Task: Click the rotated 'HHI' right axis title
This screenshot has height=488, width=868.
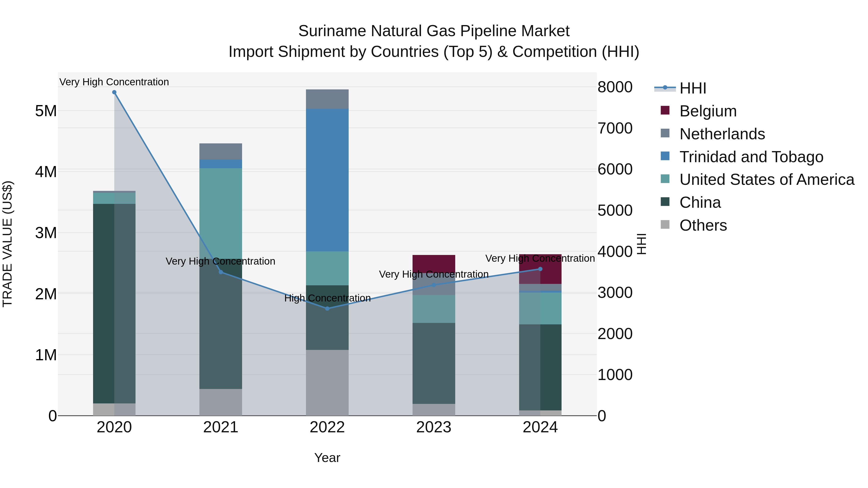Action: point(642,244)
